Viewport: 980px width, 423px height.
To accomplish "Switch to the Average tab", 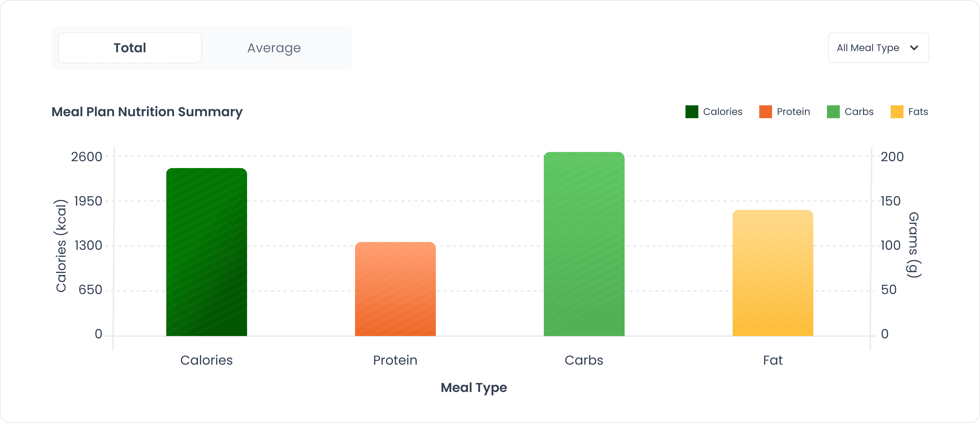I will pos(274,48).
